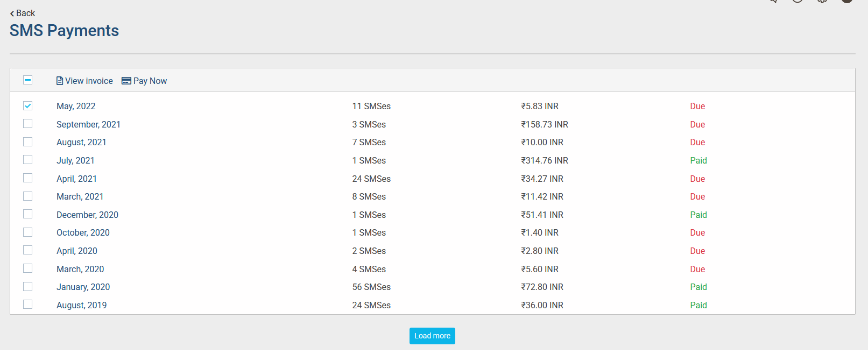Image resolution: width=868 pixels, height=354 pixels.
Task: Click the Paid status for July, 2021
Action: pyautogui.click(x=698, y=161)
